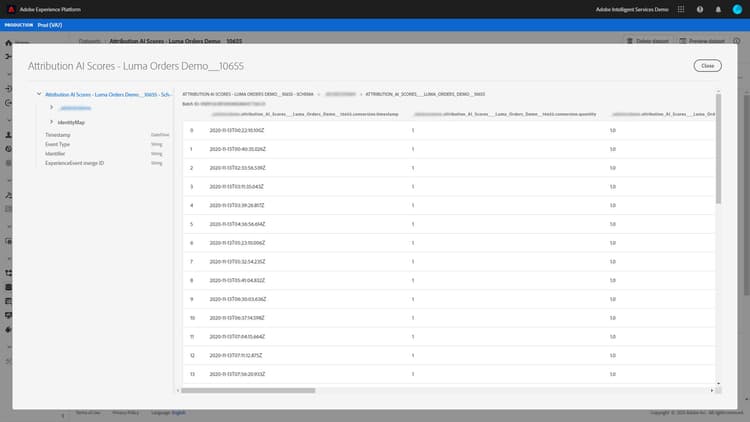Click the SCHEMA breadcrumb in data panel

click(x=248, y=94)
